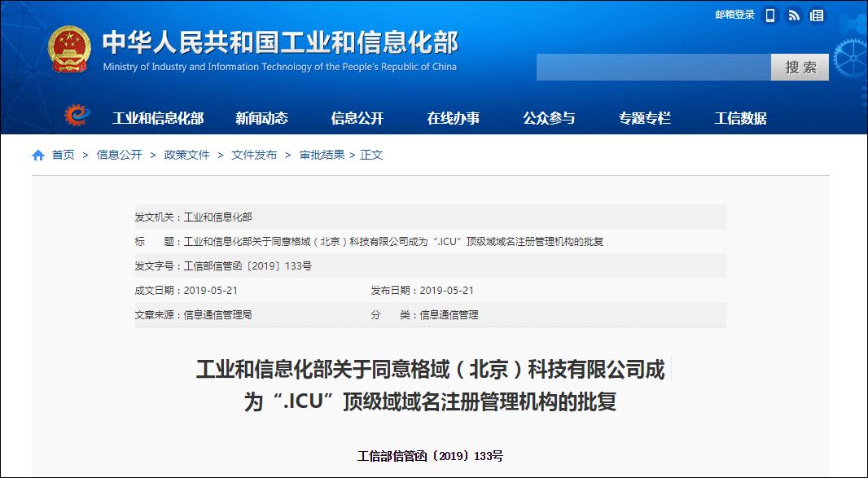
Task: Click the Chinese ministry name title in header
Action: pyautogui.click(x=280, y=42)
